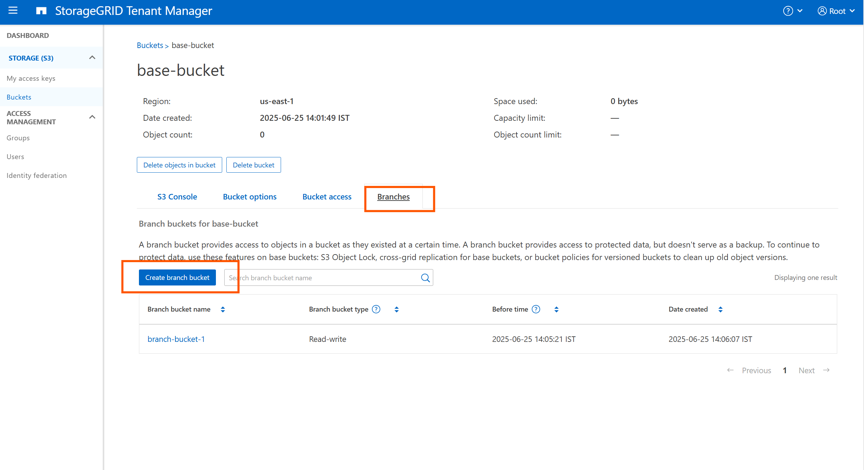Click the NetApp logo icon
864x470 pixels.
(x=41, y=11)
